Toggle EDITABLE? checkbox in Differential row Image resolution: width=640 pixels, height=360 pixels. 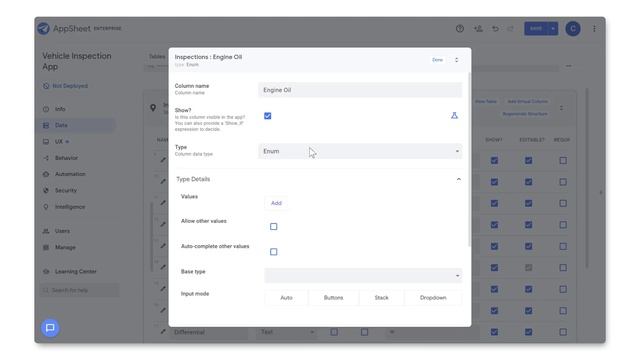(529, 332)
